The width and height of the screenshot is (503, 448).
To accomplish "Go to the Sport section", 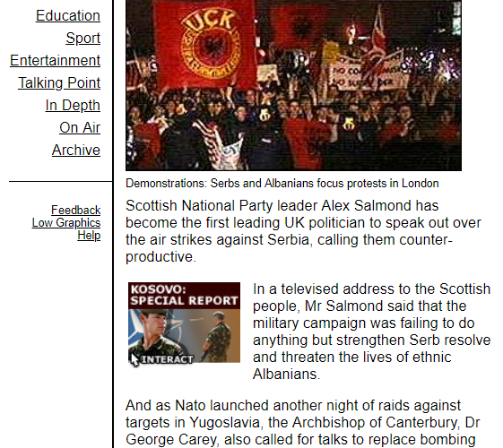I will point(83,39).
